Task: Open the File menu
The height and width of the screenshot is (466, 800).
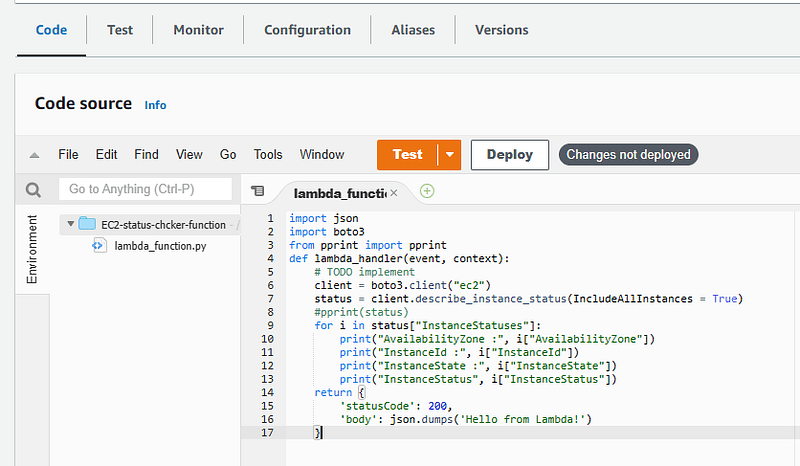Action: tap(68, 155)
